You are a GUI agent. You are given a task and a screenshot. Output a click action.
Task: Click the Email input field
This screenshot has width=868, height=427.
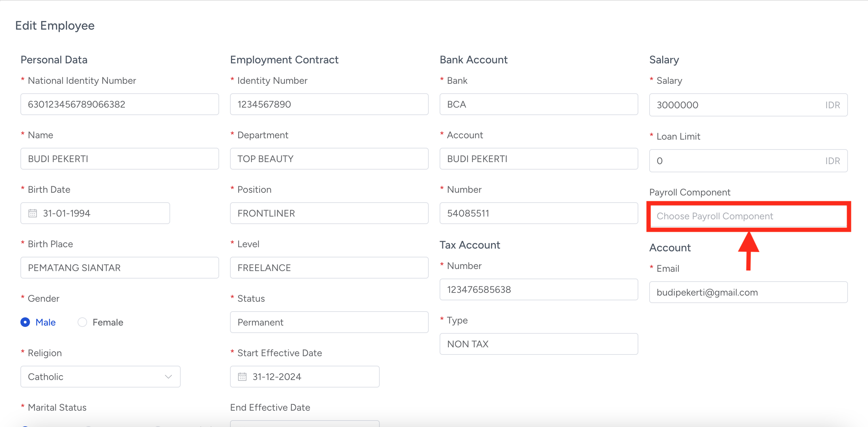[748, 292]
